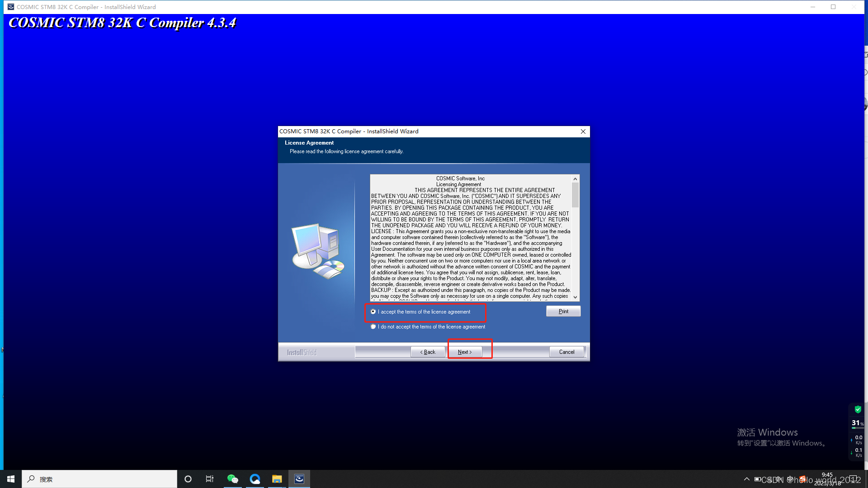This screenshot has height=488, width=868.
Task: Minimize the outer installer window
Action: click(812, 7)
